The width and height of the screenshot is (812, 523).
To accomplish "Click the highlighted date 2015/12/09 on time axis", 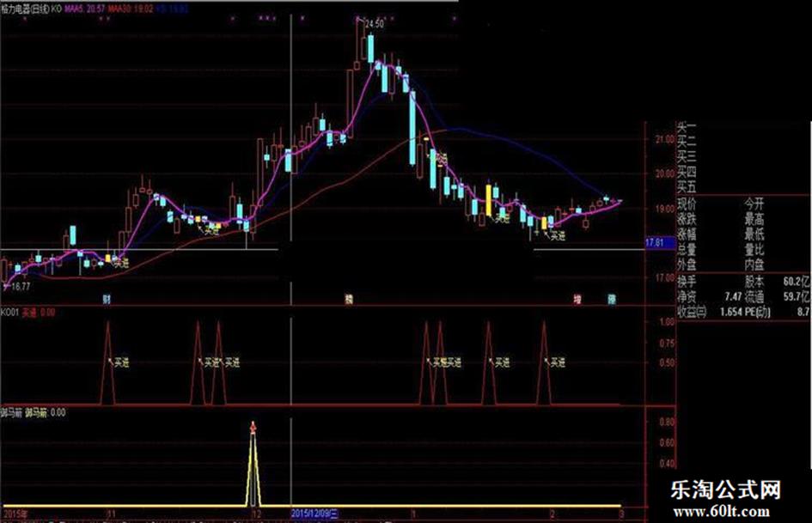I will [314, 514].
